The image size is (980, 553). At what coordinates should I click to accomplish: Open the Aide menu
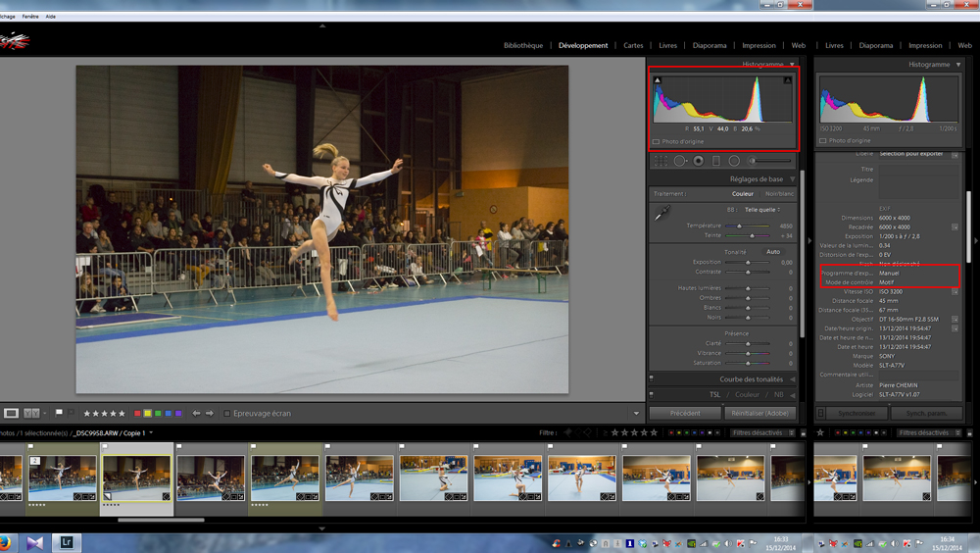(51, 17)
